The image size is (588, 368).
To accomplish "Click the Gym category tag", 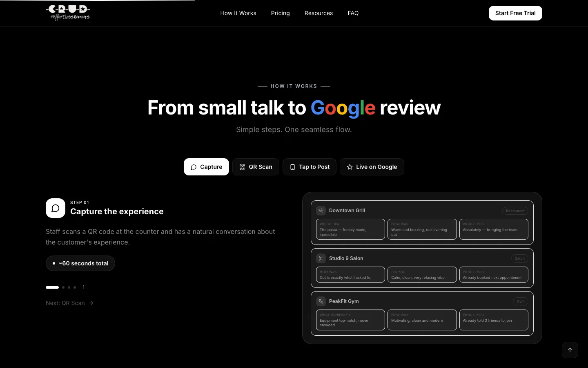I will point(521,301).
